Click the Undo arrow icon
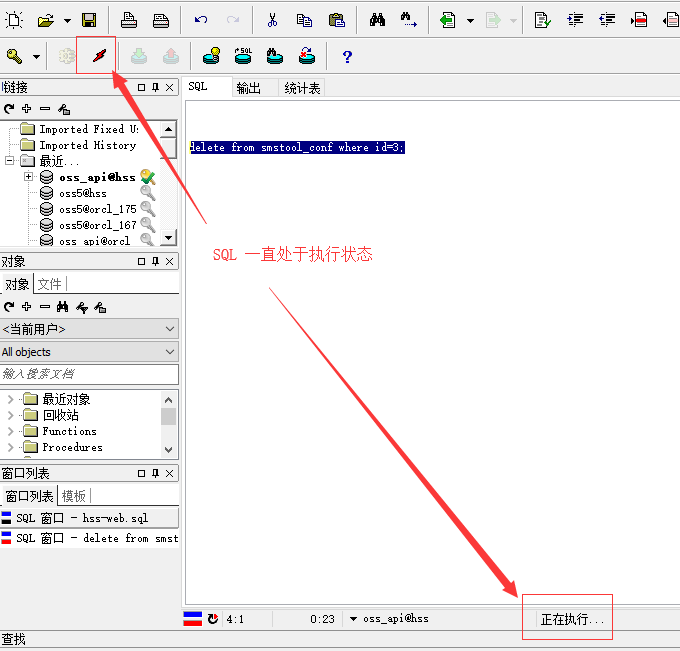680x651 pixels. [201, 19]
